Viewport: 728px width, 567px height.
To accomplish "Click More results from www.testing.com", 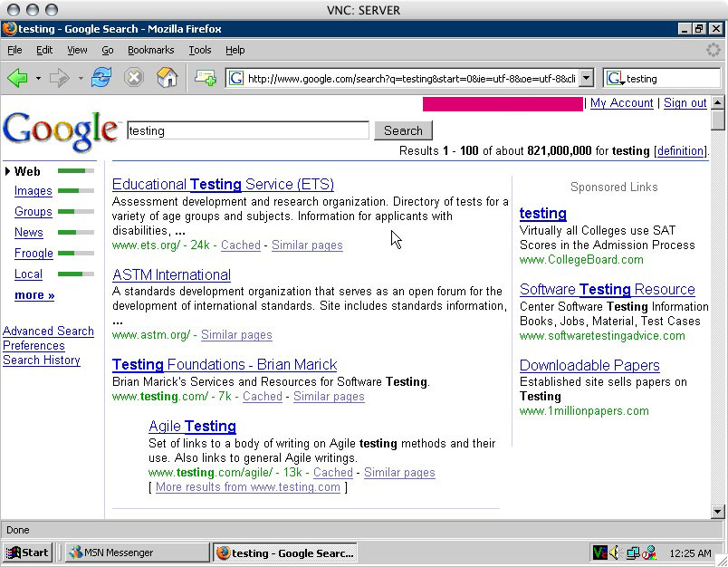I will 248,486.
